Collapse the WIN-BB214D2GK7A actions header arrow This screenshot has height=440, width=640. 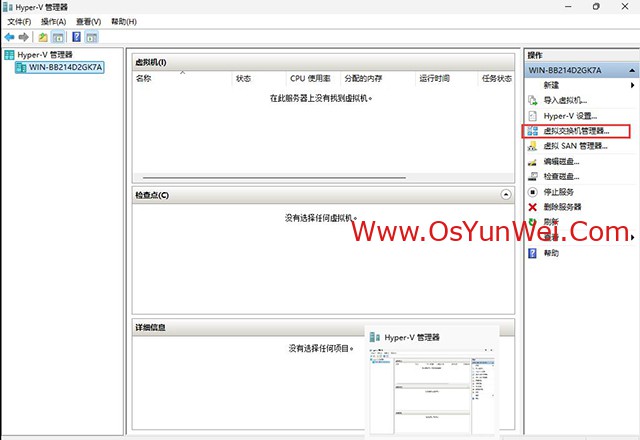[x=632, y=71]
